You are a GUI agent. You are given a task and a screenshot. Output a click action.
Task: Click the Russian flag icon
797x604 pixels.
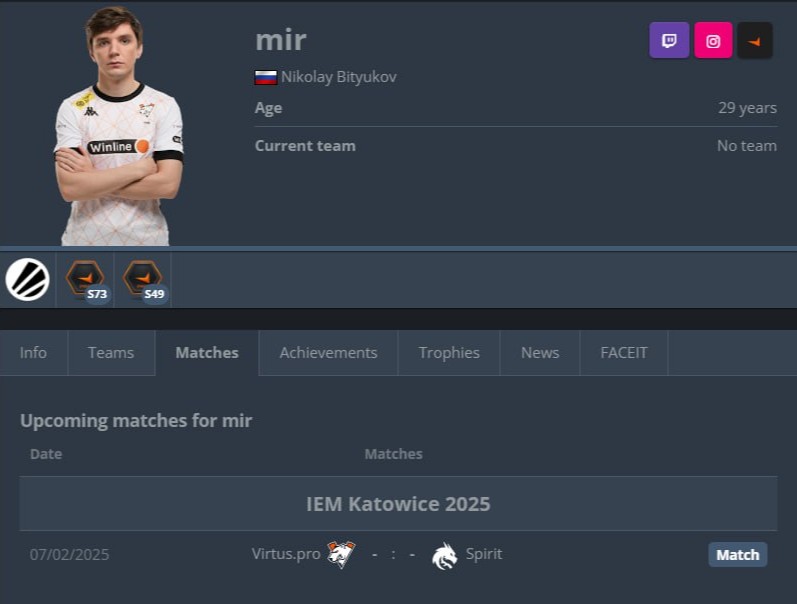(x=265, y=77)
